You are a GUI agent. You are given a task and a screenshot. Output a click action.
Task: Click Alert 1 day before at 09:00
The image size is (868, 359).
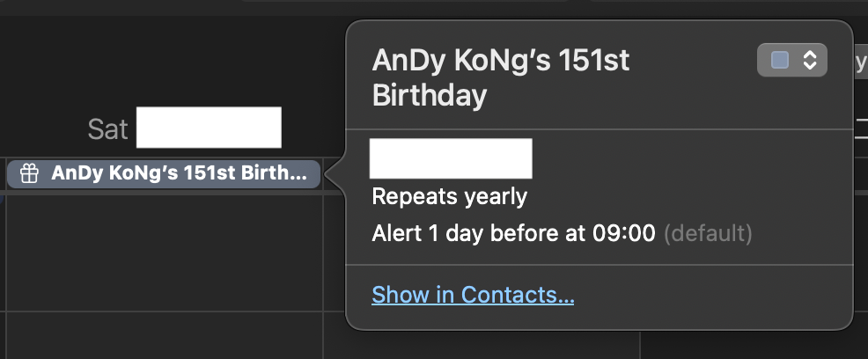514,233
